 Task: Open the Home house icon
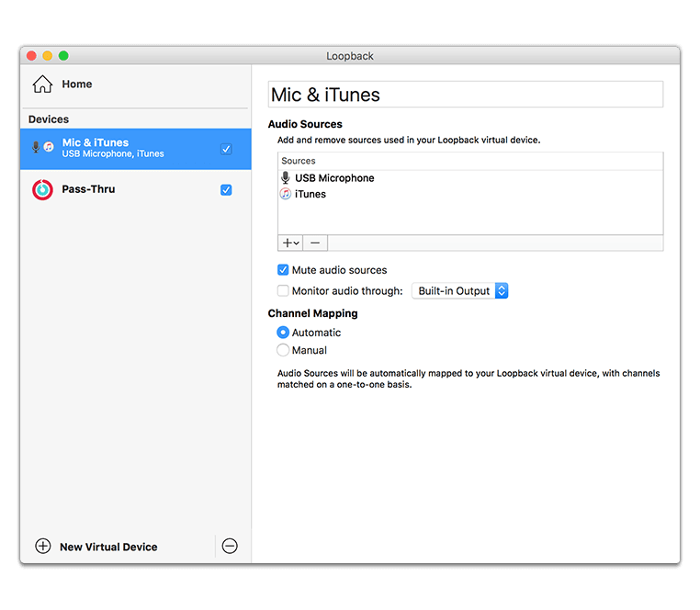click(42, 84)
